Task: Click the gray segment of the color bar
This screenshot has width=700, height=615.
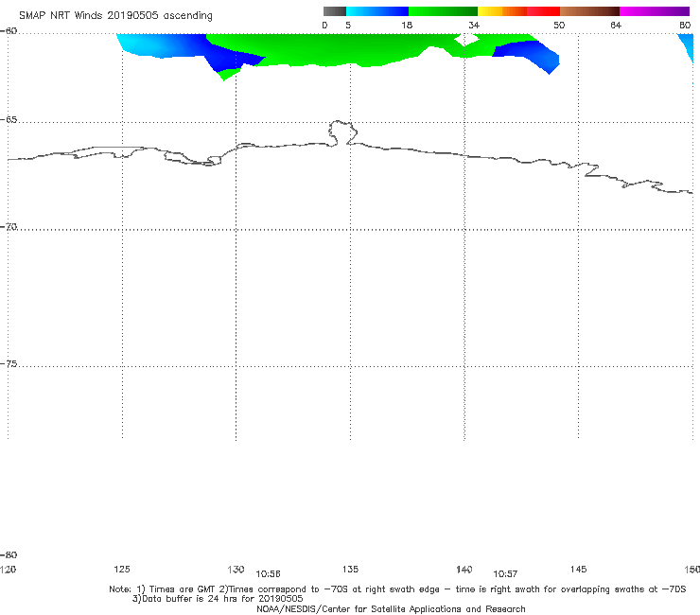Action: (335, 11)
